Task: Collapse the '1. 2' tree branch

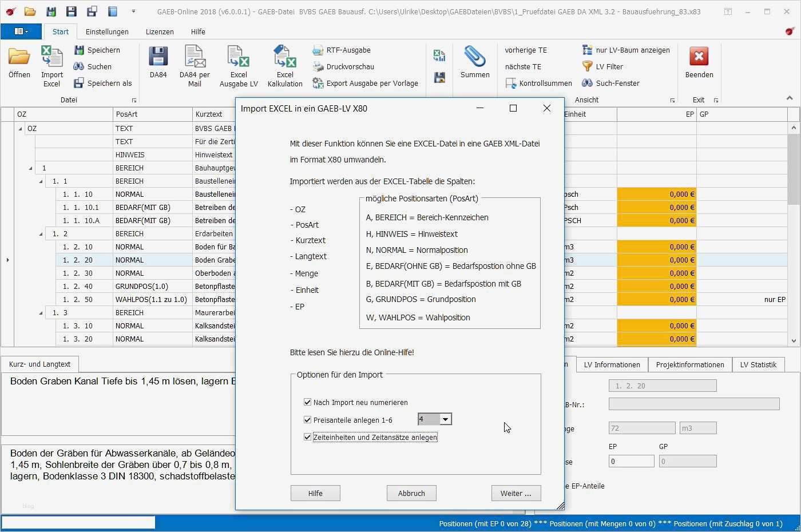Action: [x=40, y=233]
